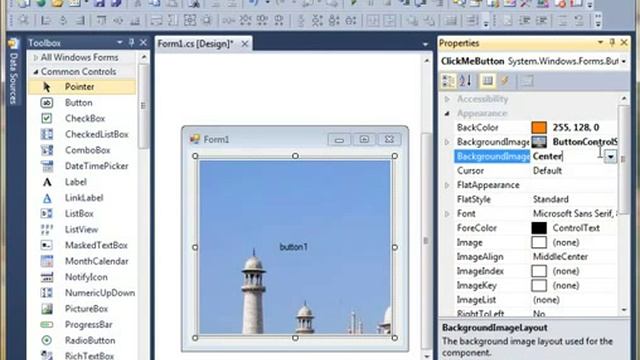
Task: Expand Font property node
Action: (447, 214)
